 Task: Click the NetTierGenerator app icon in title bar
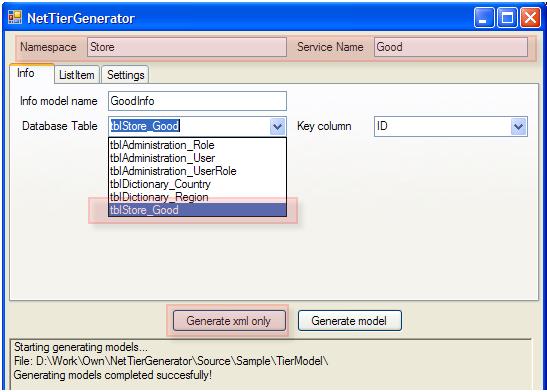pos(15,17)
